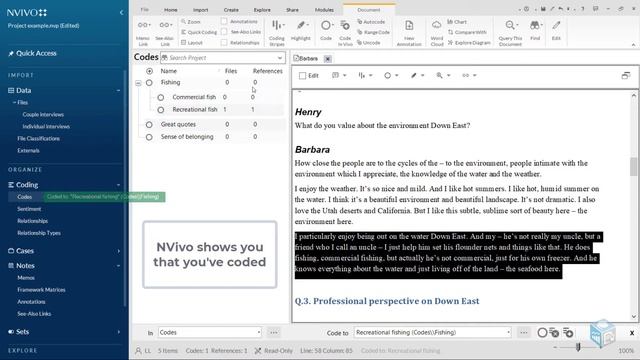Run Autocode
Viewport: 640px width, 360px height.
(371, 22)
